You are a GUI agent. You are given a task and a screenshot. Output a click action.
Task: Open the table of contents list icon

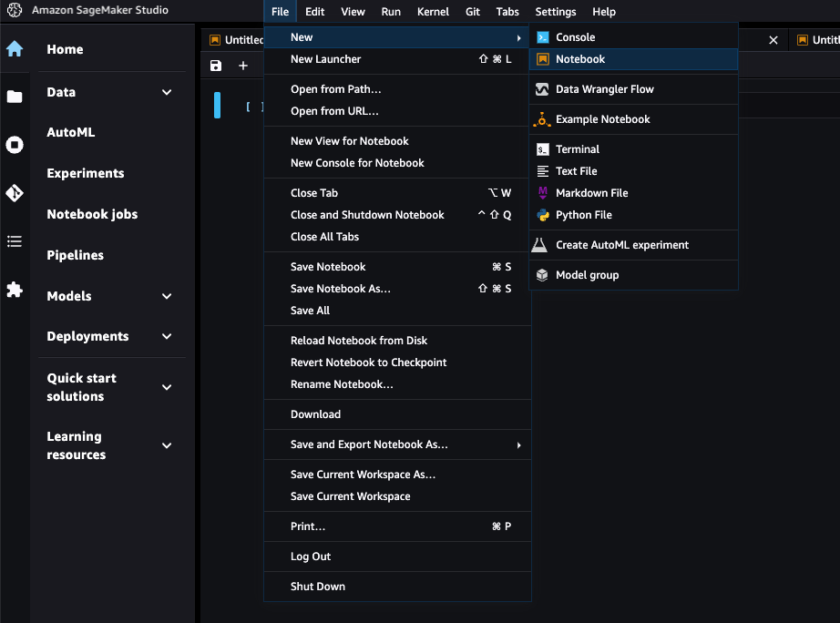tap(15, 241)
